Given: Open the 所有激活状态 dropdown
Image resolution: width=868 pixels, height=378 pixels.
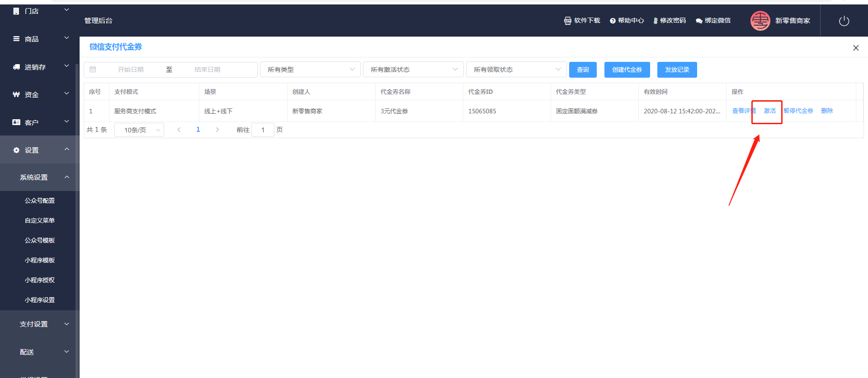Looking at the screenshot, I should click(x=413, y=70).
